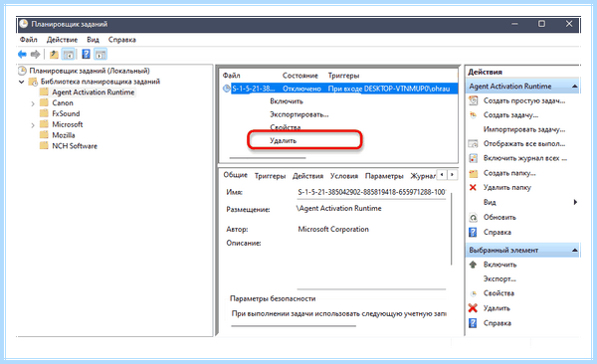Click the Триггеры column header in task list
This screenshot has height=364, width=597.
(x=343, y=76)
